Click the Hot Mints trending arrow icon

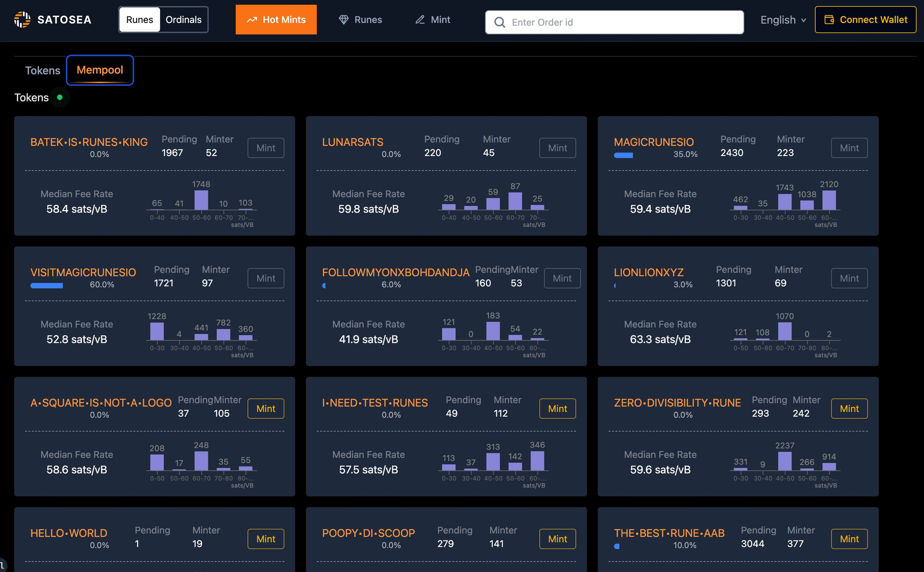252,19
